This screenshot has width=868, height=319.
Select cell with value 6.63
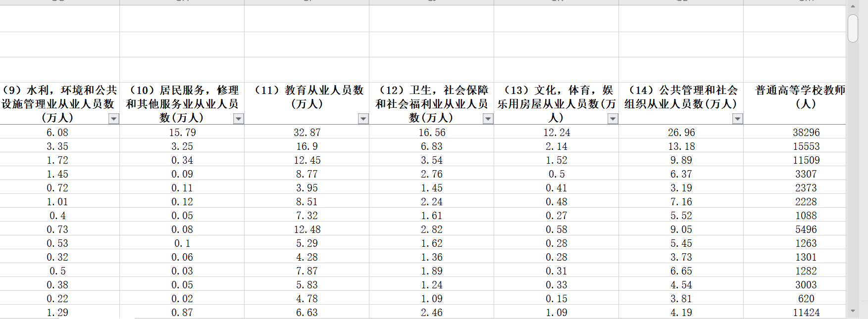click(x=307, y=313)
